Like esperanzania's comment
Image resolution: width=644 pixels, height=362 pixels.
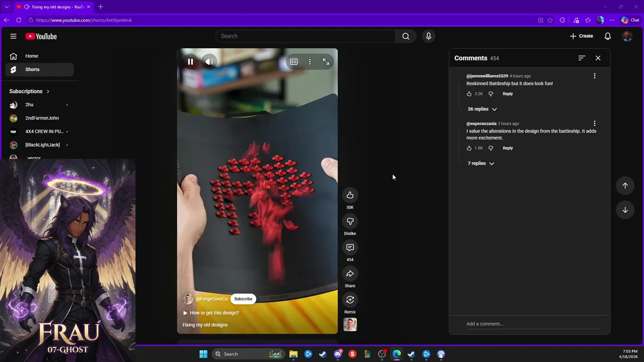pos(469,148)
